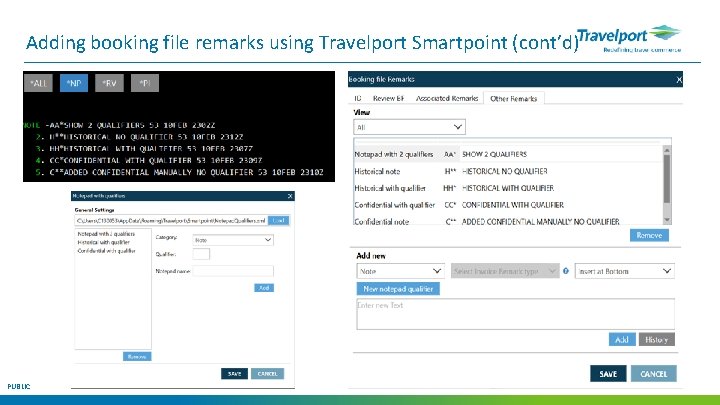Click CANCEL in the qualifiers dialog
720x405 pixels.
pyautogui.click(x=267, y=374)
